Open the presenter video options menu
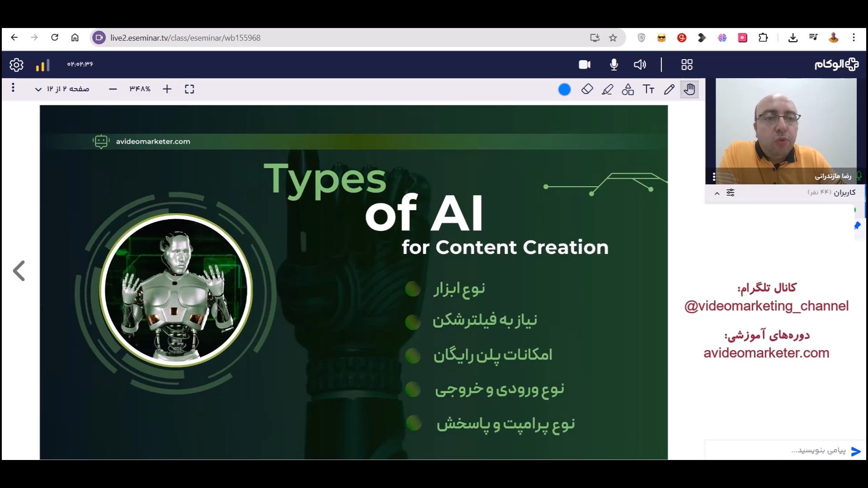Image resolution: width=868 pixels, height=488 pixels. [x=714, y=176]
